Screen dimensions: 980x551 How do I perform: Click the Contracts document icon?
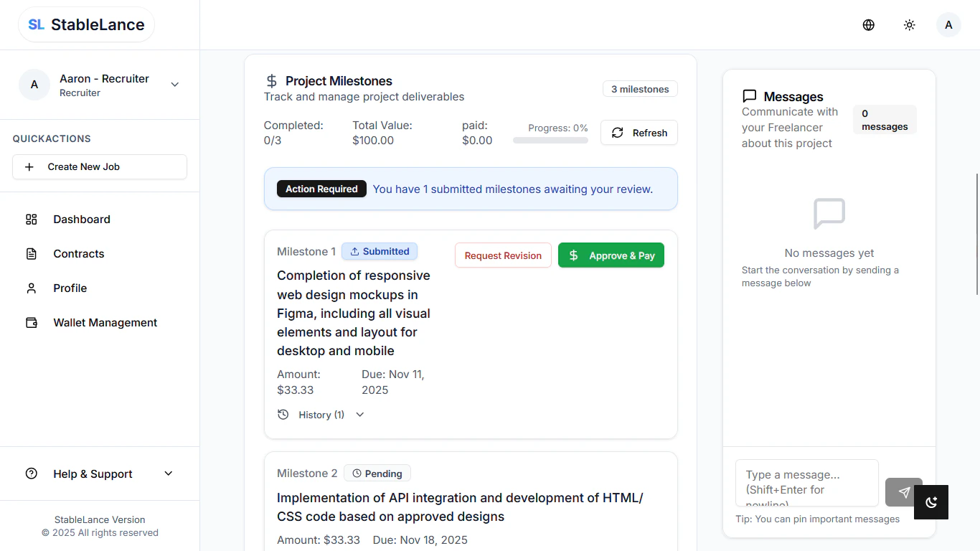(31, 254)
